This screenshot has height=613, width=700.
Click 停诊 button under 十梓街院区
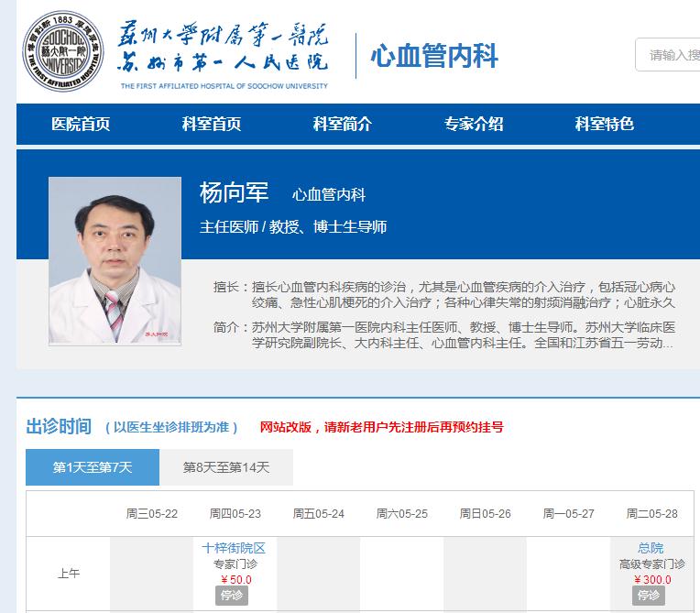(x=234, y=596)
